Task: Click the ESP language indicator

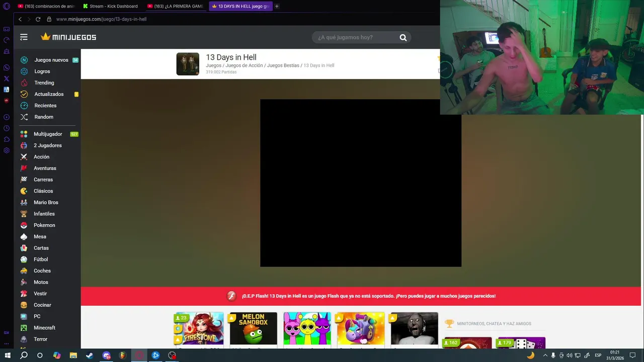Action: click(x=598, y=355)
